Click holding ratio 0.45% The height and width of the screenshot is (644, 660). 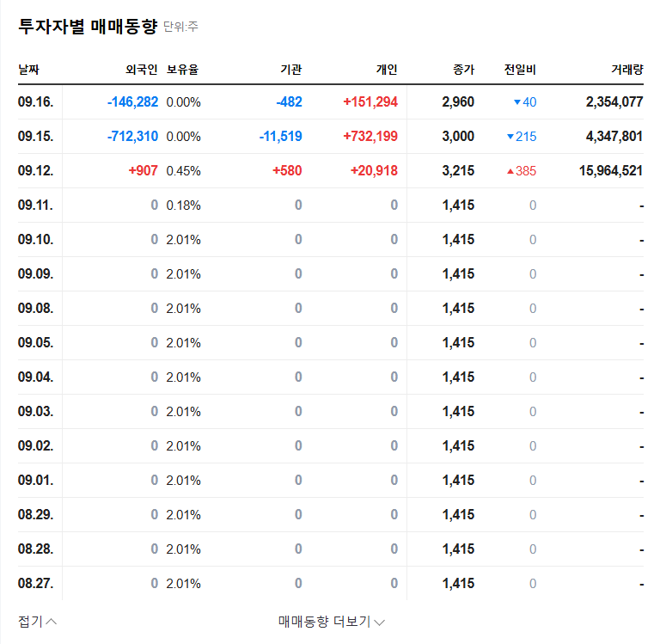click(184, 171)
